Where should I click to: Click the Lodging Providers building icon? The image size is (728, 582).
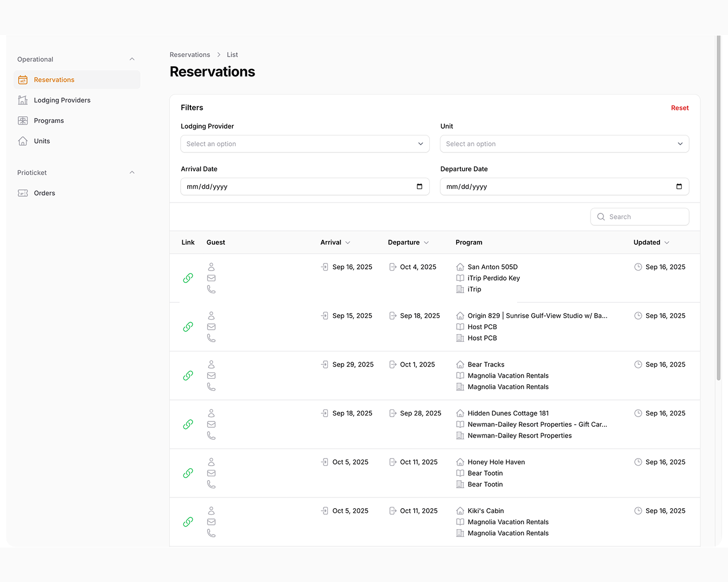point(23,100)
